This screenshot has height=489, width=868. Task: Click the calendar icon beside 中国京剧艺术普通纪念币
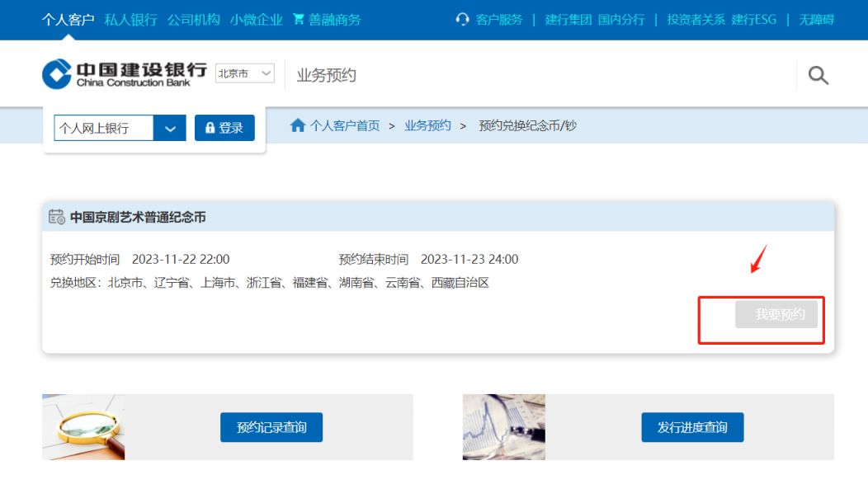tap(58, 217)
